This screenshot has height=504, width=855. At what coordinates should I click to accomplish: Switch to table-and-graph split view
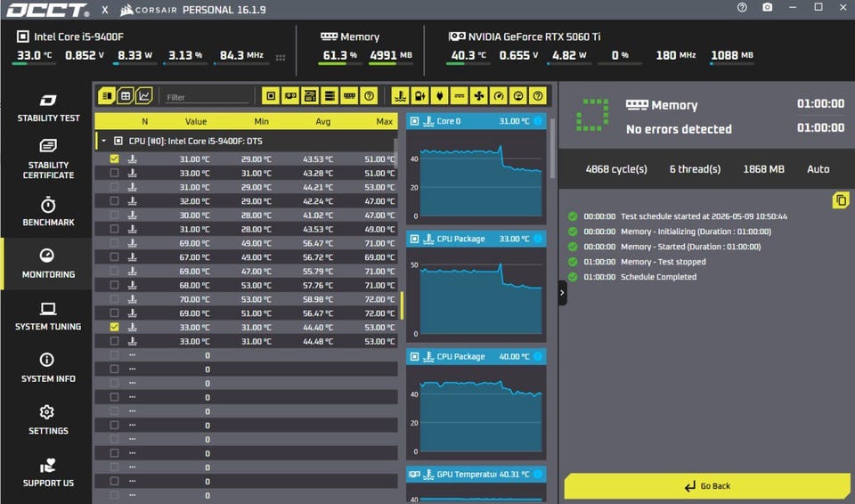pos(107,96)
